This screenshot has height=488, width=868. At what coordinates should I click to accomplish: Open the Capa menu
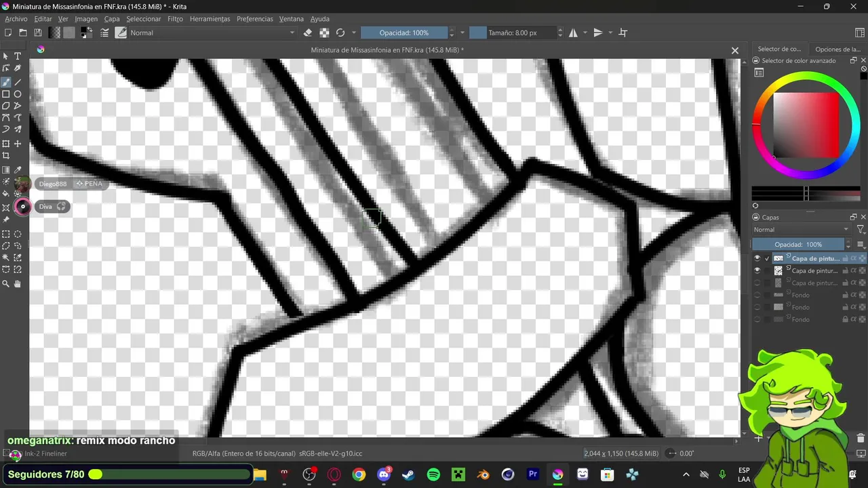point(112,19)
